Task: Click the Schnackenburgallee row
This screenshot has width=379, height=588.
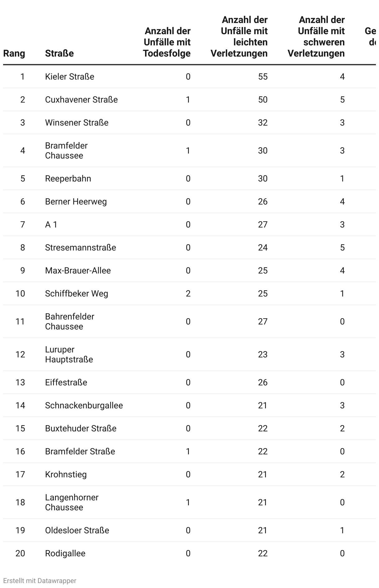Action: [x=189, y=406]
